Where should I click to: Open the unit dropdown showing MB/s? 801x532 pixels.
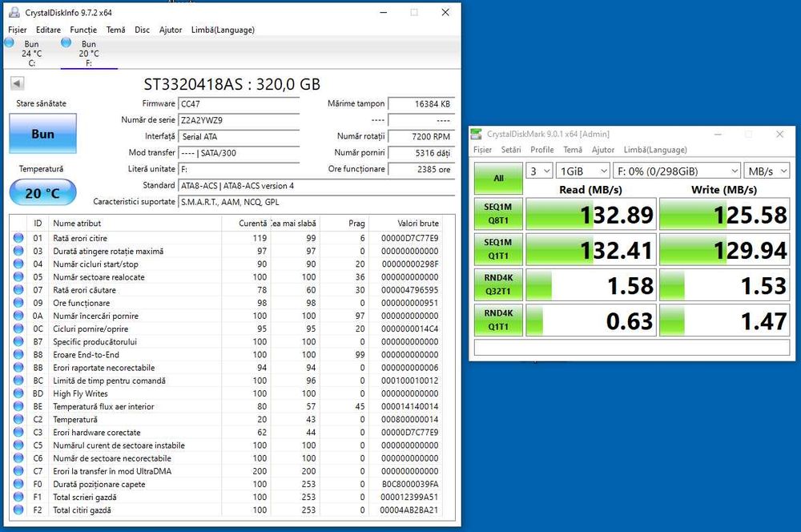coord(767,171)
